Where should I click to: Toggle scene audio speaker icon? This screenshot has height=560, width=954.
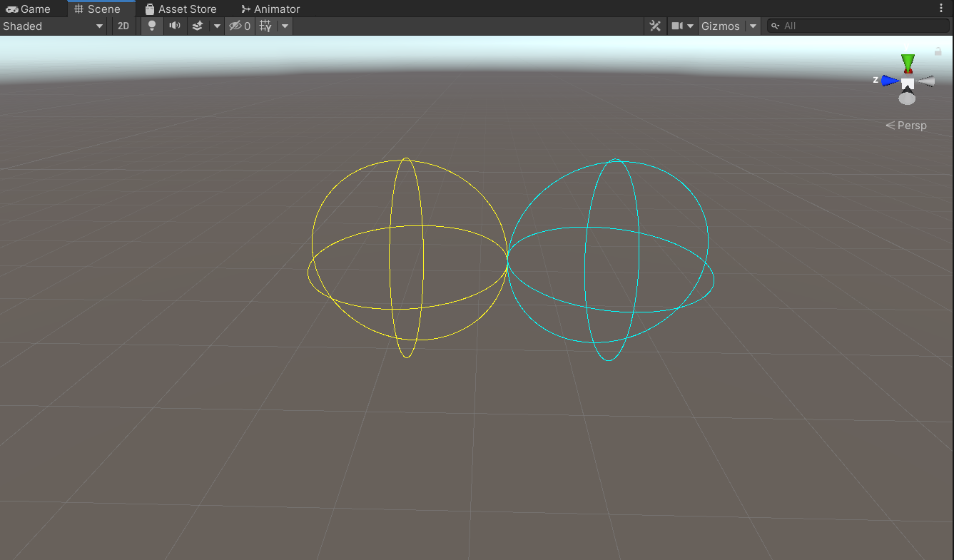[x=175, y=26]
